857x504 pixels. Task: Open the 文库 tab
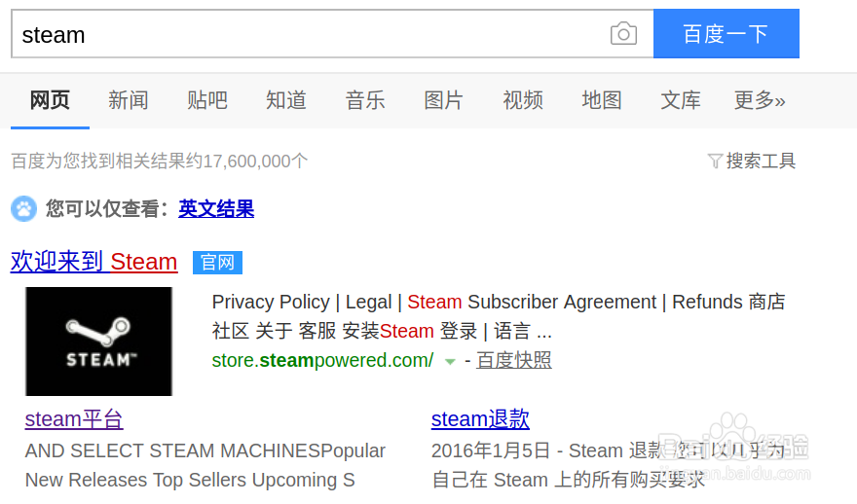coord(681,100)
